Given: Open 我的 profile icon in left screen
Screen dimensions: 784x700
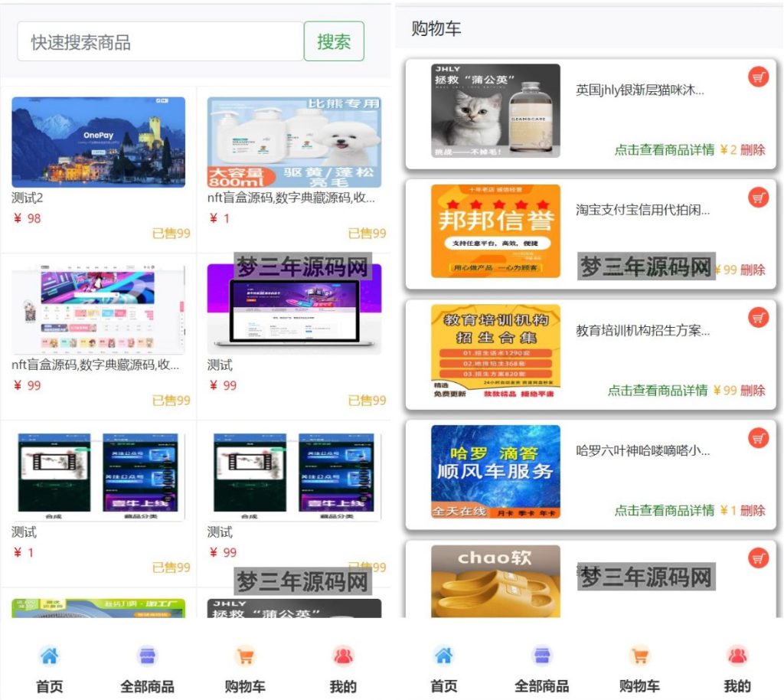Looking at the screenshot, I should pyautogui.click(x=343, y=656).
